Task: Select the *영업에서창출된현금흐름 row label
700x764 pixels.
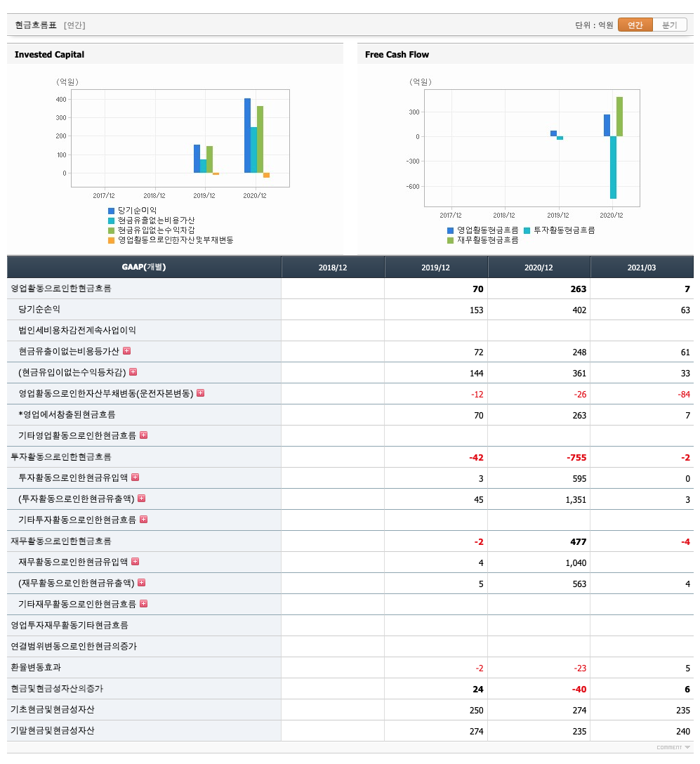Action: pyautogui.click(x=67, y=414)
